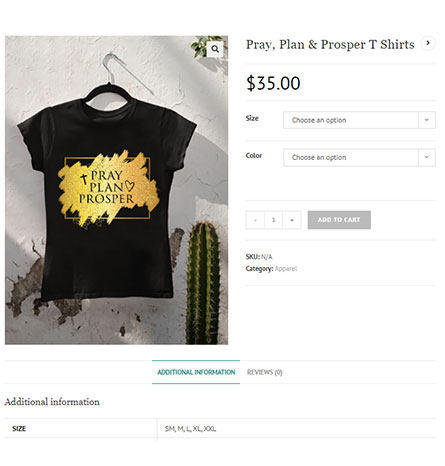The width and height of the screenshot is (445, 466).
Task: Click the magnifier zoom icon on product image
Action: click(x=215, y=49)
